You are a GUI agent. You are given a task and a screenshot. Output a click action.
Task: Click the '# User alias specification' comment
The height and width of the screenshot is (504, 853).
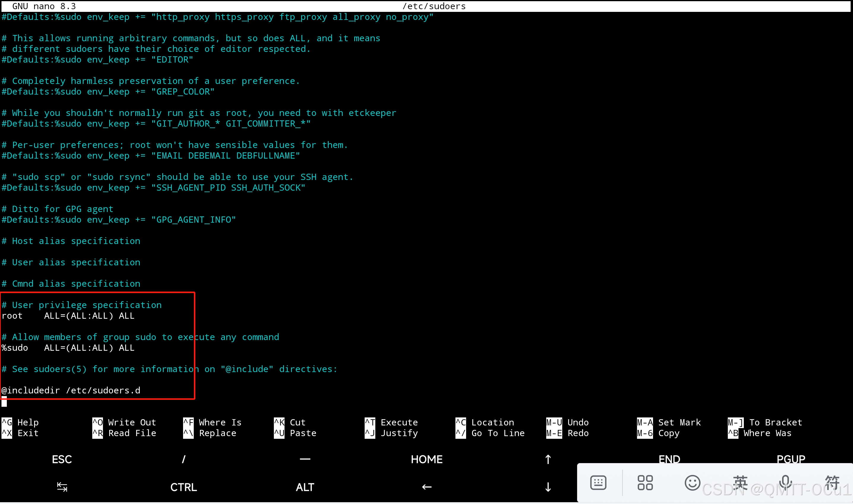tap(71, 262)
